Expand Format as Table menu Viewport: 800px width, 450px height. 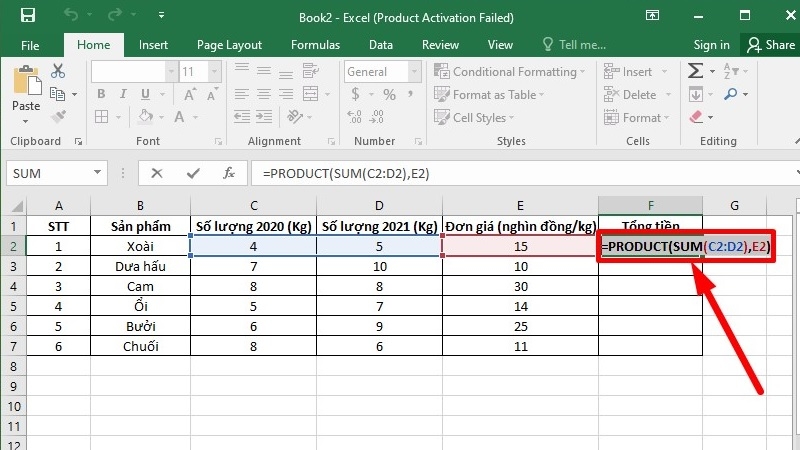489,94
